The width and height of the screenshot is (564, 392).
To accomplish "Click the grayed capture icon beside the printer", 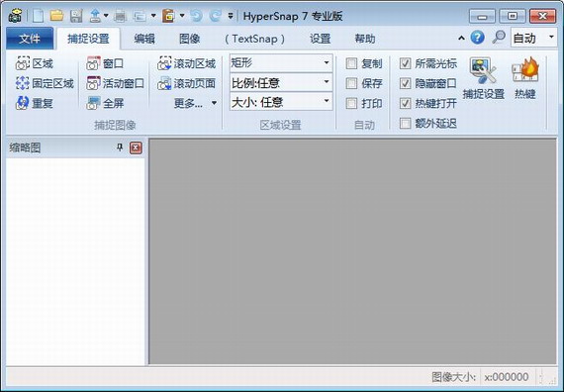I will [x=140, y=16].
